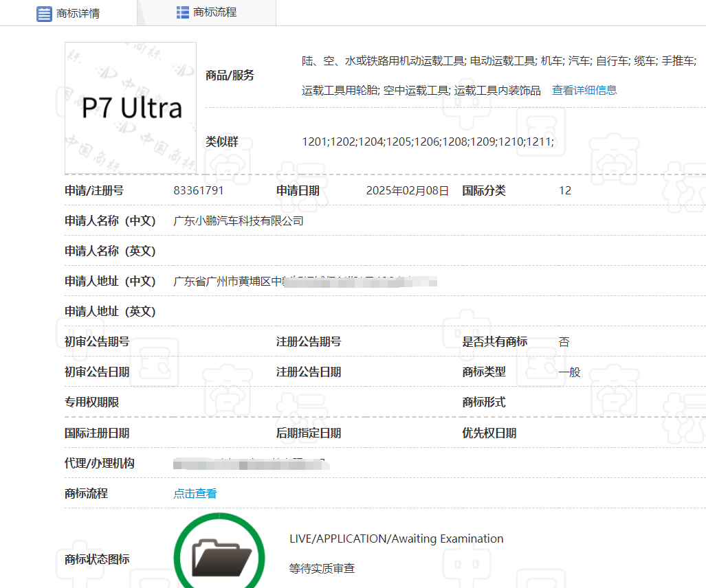Click the goods line starting 陆、空、水或铁路用机动运载工具
The width and height of the screenshot is (706, 588).
(x=499, y=61)
